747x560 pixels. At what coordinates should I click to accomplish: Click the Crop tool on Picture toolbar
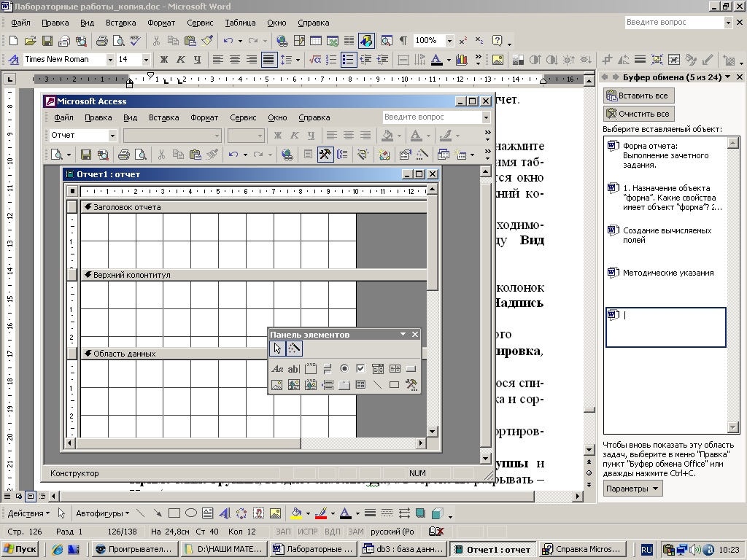(607, 60)
